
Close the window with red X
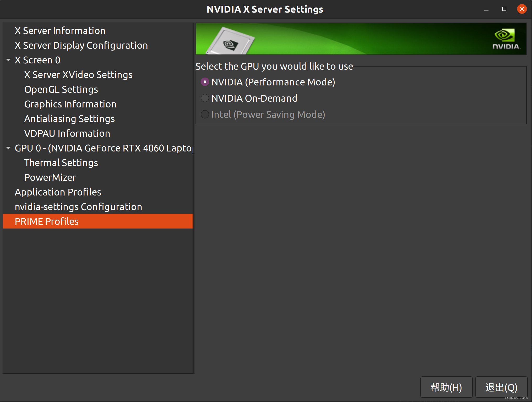pos(522,9)
